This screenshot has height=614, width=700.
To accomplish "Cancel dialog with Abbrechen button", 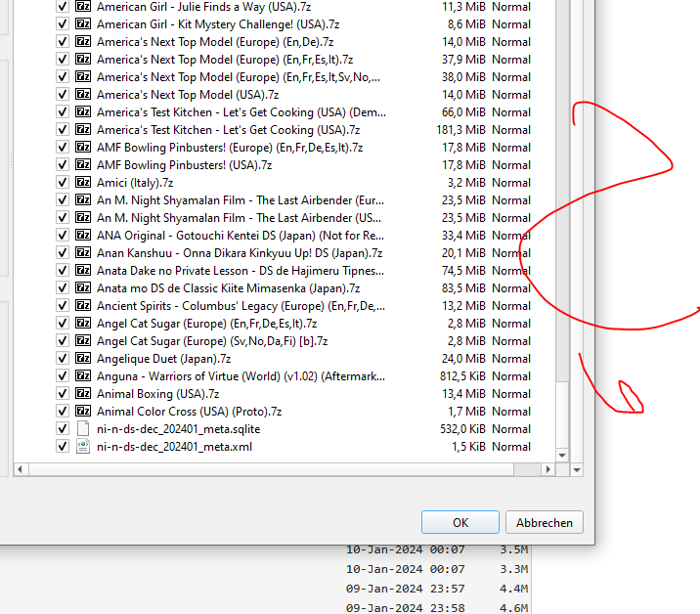I will coord(545,522).
